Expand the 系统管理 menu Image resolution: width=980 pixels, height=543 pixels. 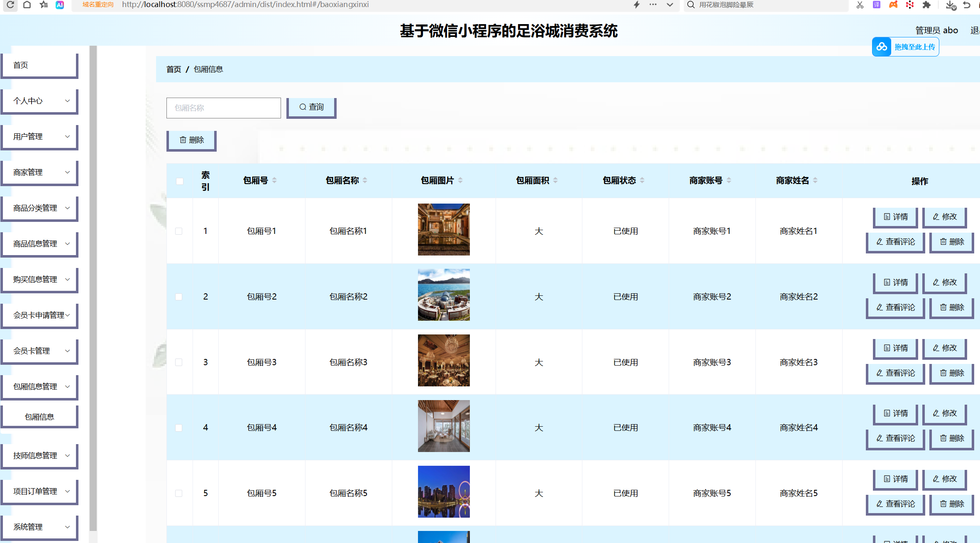point(39,527)
